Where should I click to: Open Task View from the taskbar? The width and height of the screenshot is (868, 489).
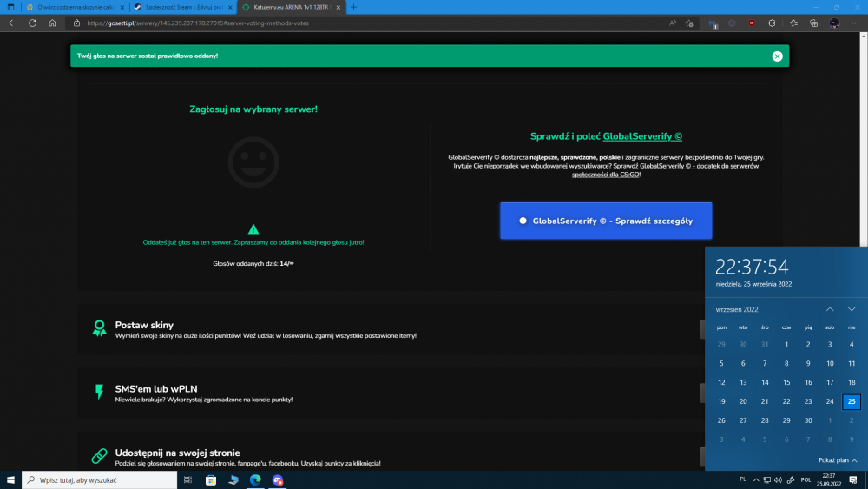187,479
